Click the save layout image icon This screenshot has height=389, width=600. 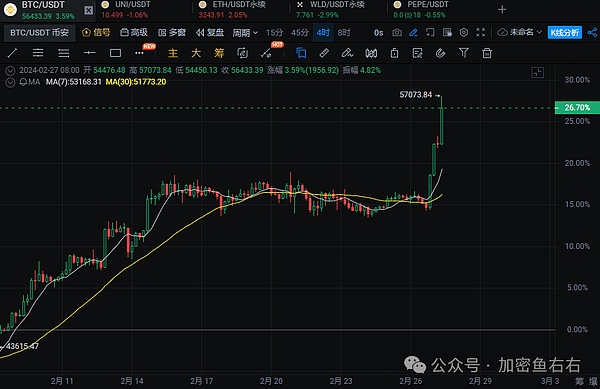click(x=447, y=33)
